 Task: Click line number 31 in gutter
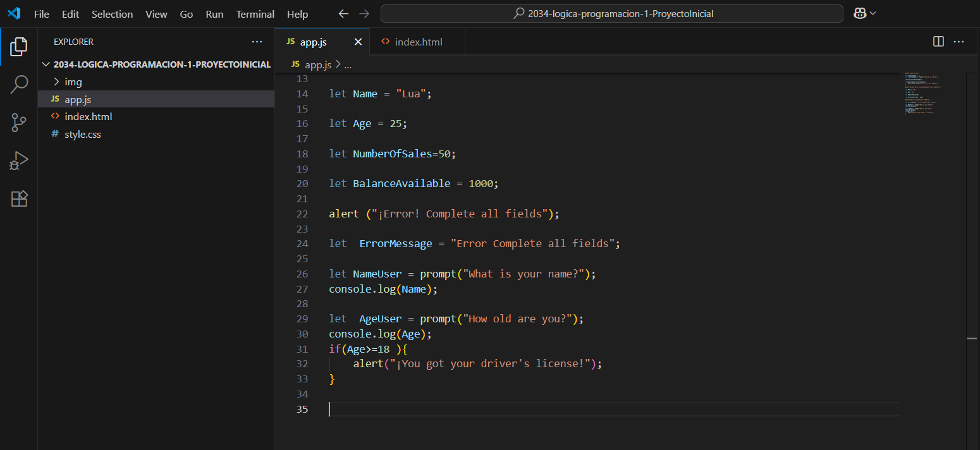pos(302,349)
